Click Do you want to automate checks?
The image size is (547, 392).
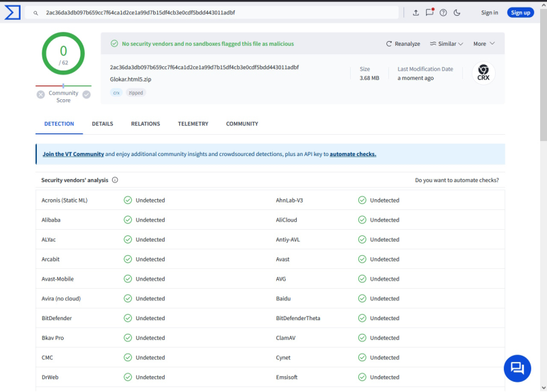(x=457, y=180)
